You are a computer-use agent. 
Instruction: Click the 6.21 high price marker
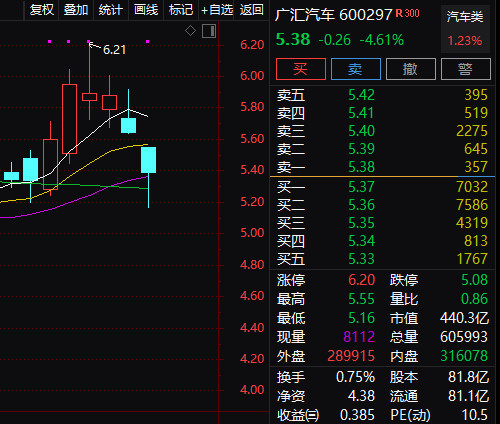(x=114, y=50)
